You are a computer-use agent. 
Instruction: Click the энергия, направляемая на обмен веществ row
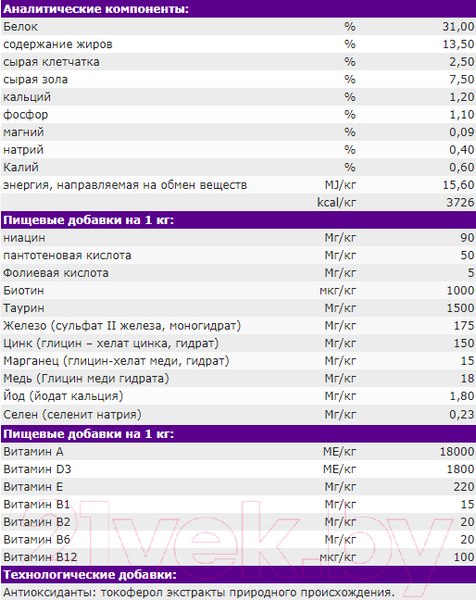click(238, 185)
